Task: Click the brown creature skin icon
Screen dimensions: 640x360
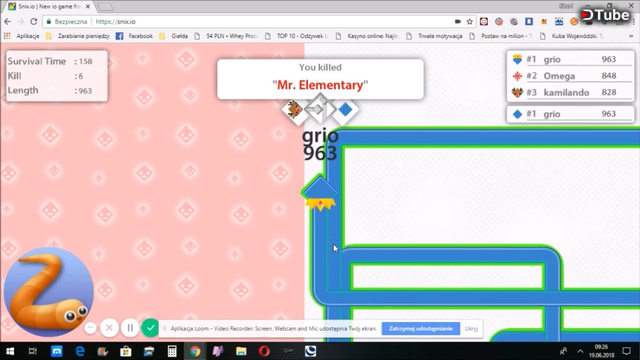Action: pyautogui.click(x=294, y=109)
